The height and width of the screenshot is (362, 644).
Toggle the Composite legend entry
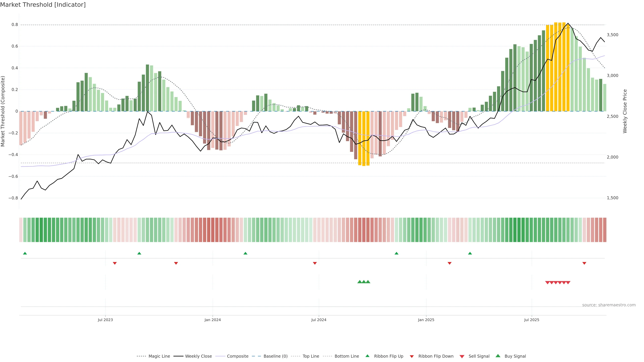(237, 356)
